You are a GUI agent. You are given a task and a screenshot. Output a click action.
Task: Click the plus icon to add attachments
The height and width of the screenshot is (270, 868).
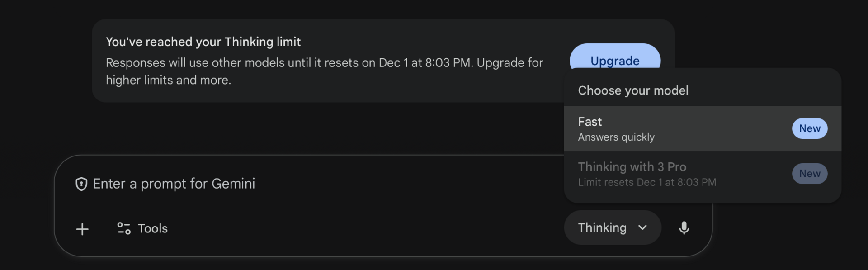(82, 229)
